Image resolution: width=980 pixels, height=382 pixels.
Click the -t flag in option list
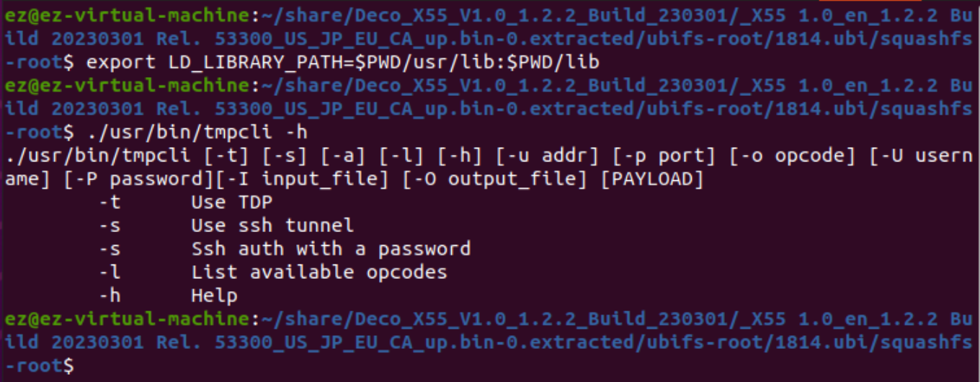point(110,203)
